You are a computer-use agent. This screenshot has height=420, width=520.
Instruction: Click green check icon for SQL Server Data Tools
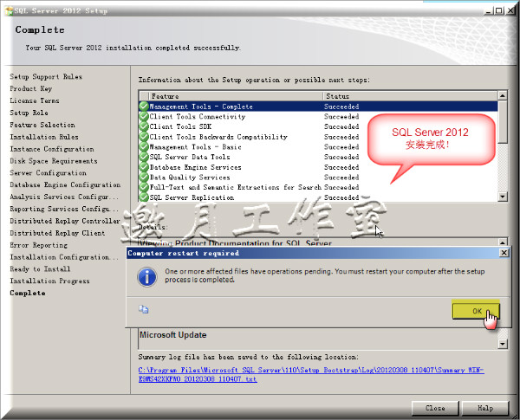144,157
